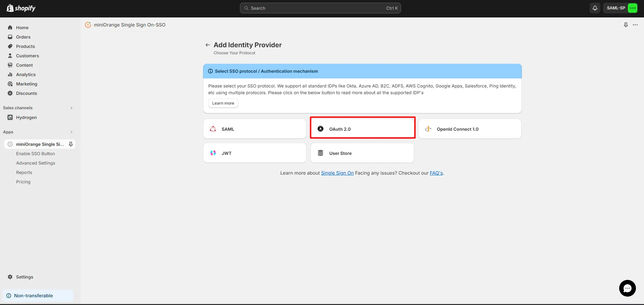This screenshot has width=644, height=305.
Task: Click Non-transferable info icon
Action: (x=9, y=296)
